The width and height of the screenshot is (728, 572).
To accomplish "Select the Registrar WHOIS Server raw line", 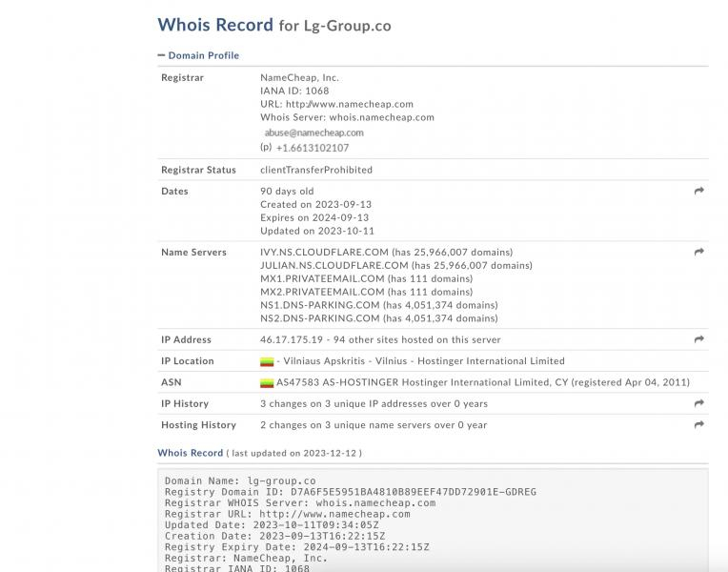I will (300, 503).
